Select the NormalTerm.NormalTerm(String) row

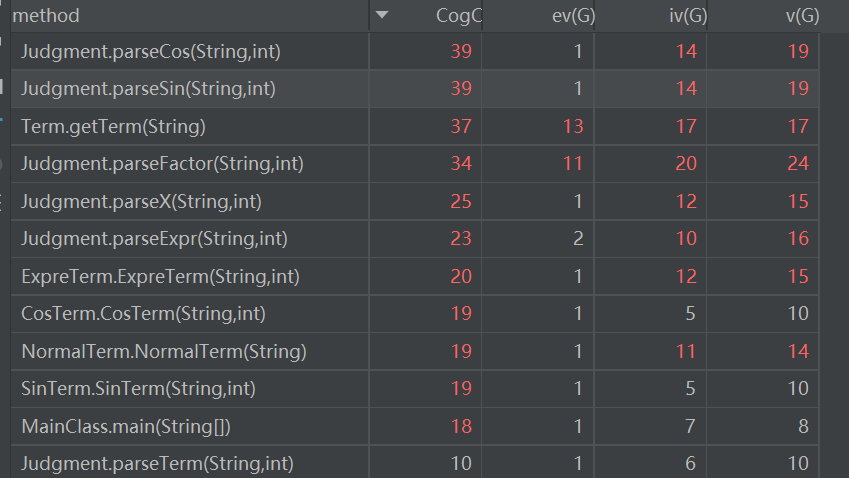click(415, 351)
